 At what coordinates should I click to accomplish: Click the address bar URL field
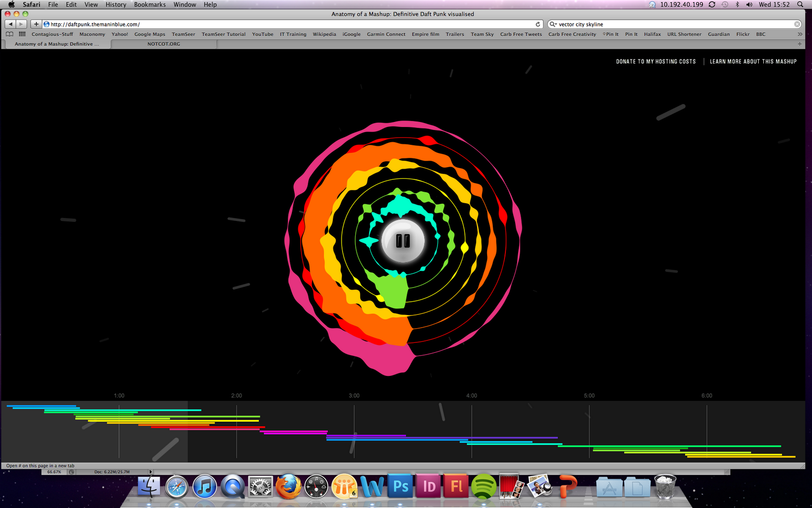point(293,24)
